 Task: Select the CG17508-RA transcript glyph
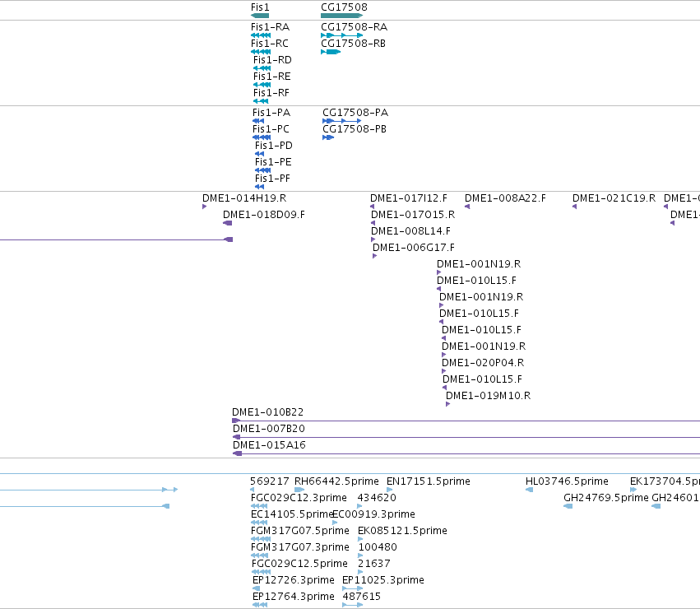[x=342, y=35]
